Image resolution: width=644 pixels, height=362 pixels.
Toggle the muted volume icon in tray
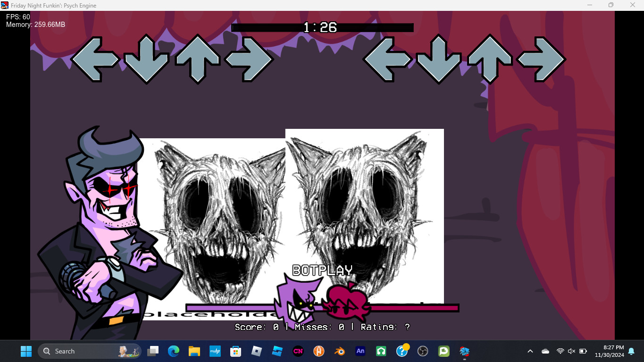click(571, 351)
